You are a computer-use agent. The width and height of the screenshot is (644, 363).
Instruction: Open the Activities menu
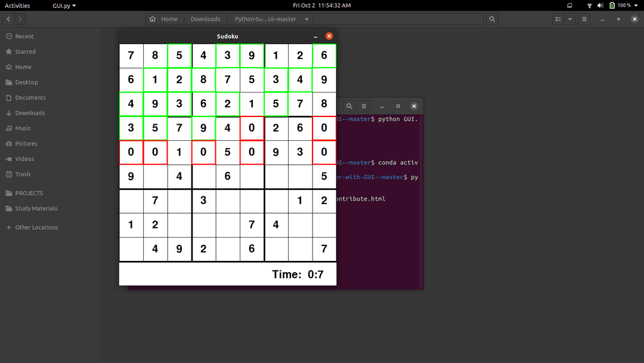click(17, 5)
